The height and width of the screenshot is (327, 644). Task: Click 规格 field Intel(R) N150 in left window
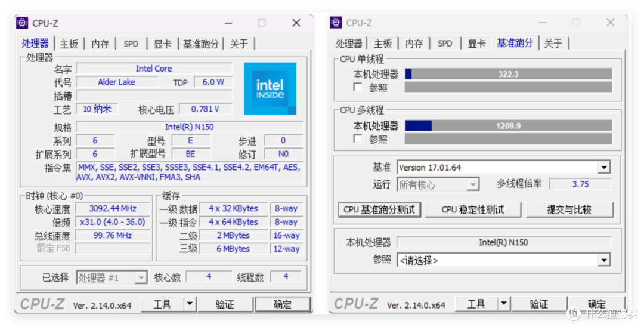coord(190,127)
